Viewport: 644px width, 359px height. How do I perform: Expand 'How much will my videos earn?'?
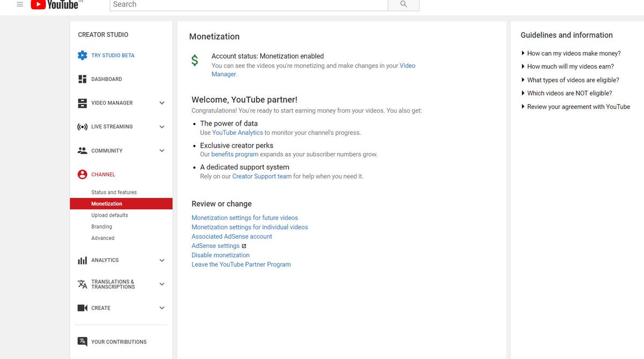pyautogui.click(x=567, y=67)
